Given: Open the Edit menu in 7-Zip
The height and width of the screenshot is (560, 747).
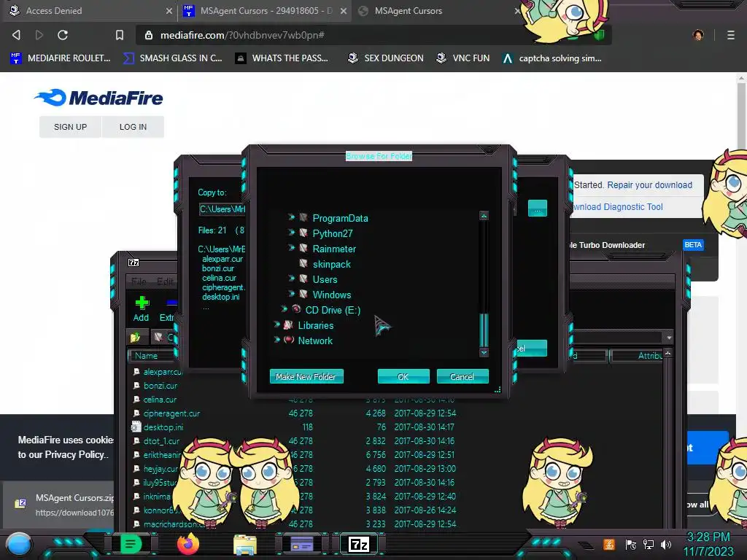Looking at the screenshot, I should [x=165, y=281].
